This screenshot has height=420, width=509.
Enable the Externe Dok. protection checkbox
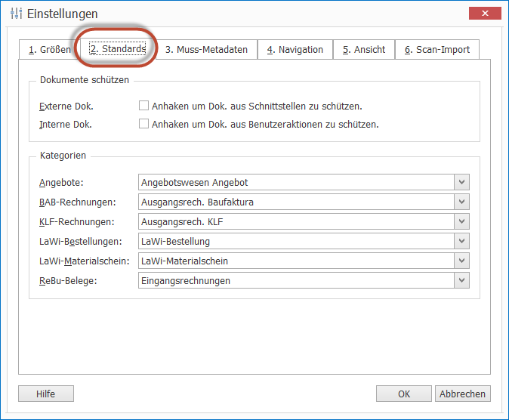pos(143,107)
